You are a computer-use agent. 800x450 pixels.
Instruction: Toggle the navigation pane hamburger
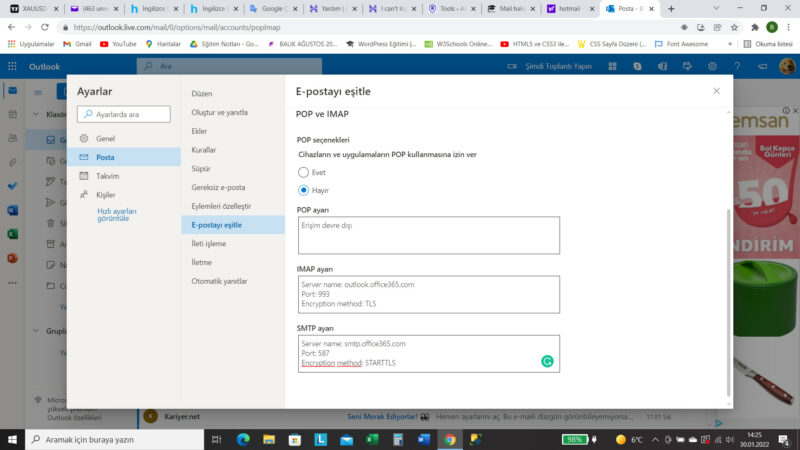coord(38,92)
